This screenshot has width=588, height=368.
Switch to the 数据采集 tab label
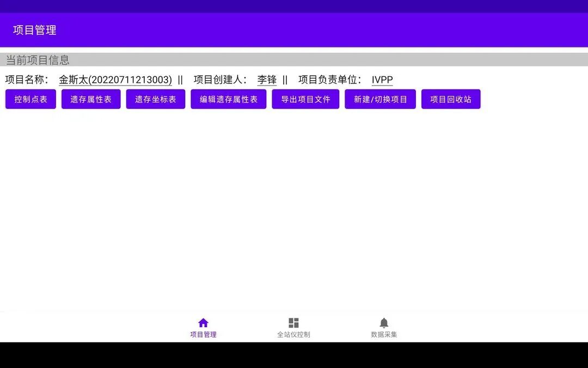point(384,335)
